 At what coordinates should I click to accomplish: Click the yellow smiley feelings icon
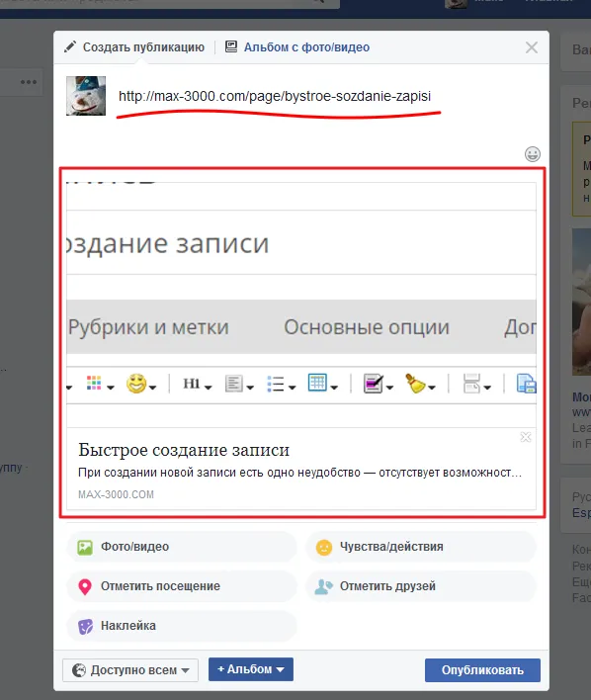click(323, 548)
